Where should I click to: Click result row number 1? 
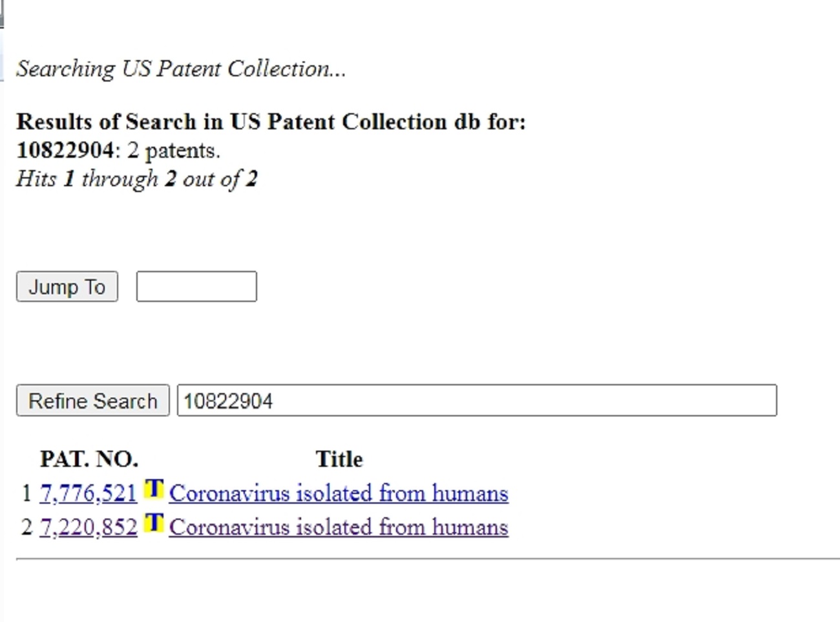(x=26, y=494)
